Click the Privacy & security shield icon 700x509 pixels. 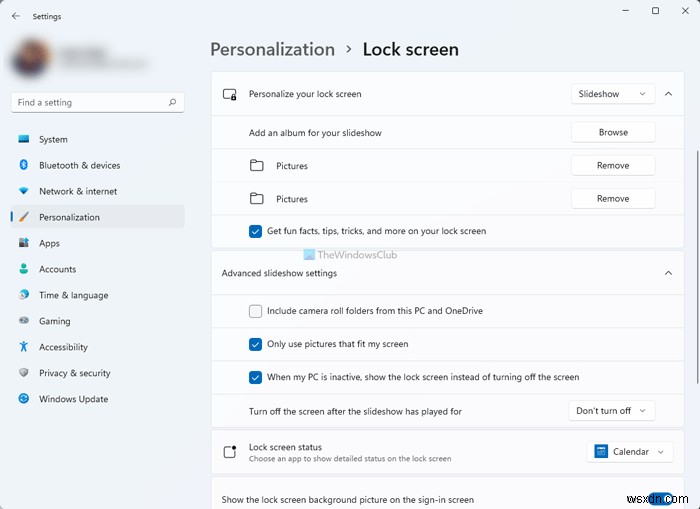click(24, 372)
